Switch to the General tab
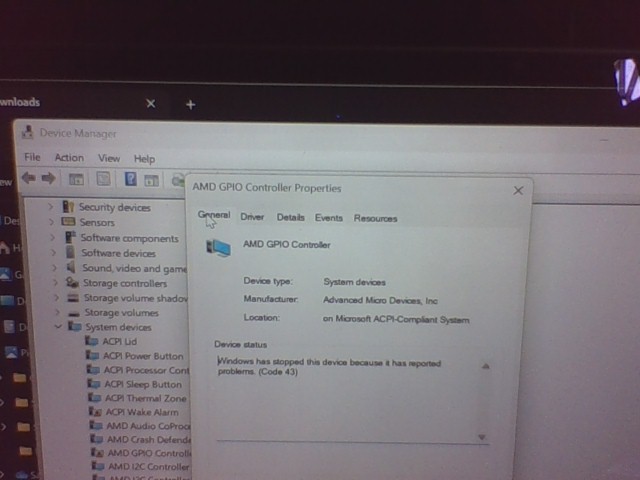 214,215
